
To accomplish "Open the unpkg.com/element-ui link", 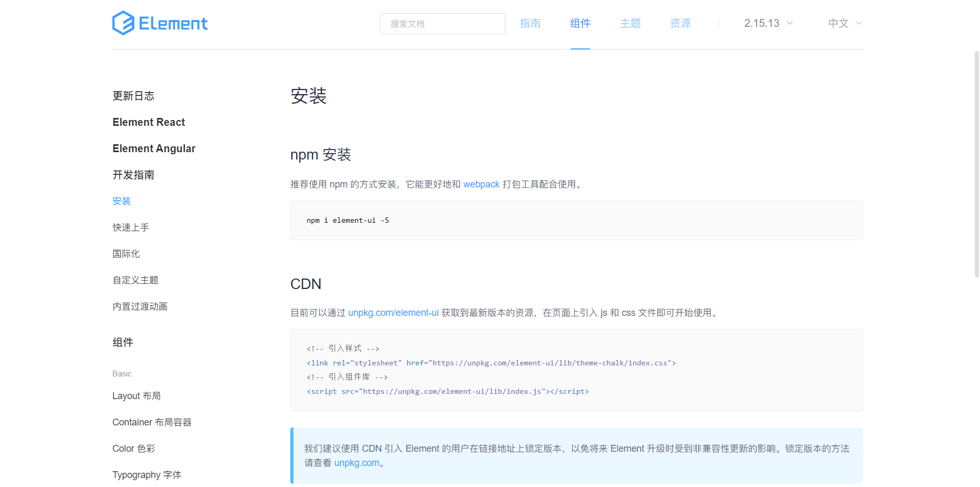I will coord(393,313).
